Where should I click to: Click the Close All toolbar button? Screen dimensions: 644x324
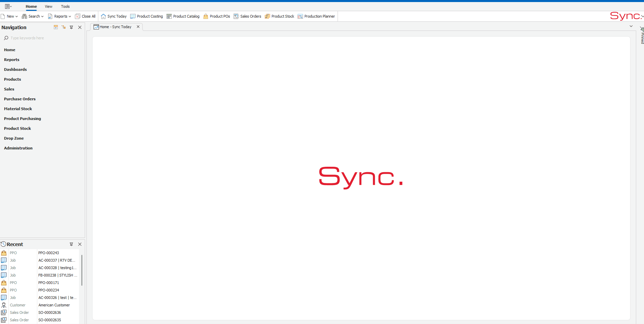(x=85, y=16)
